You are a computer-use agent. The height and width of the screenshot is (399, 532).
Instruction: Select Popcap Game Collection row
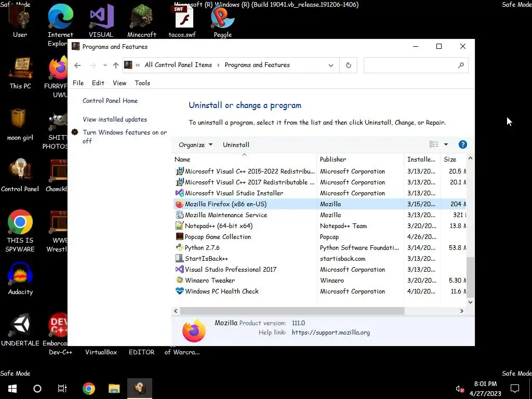pos(320,237)
